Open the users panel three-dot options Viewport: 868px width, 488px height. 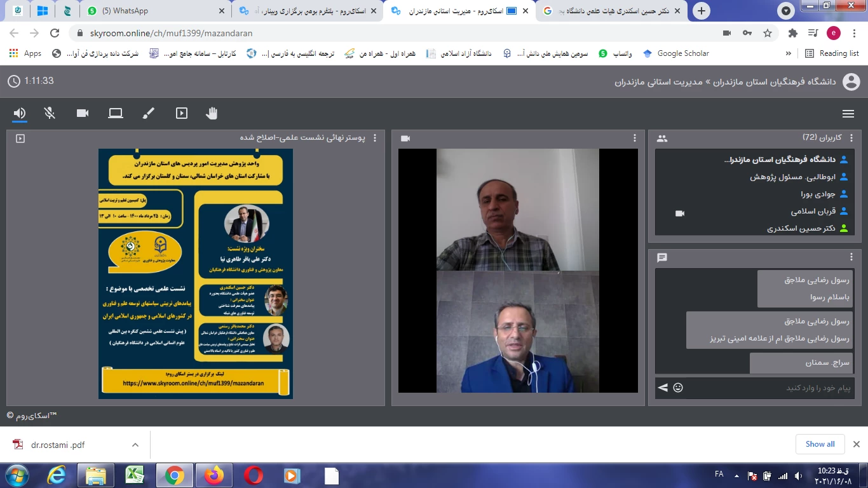pos(851,138)
